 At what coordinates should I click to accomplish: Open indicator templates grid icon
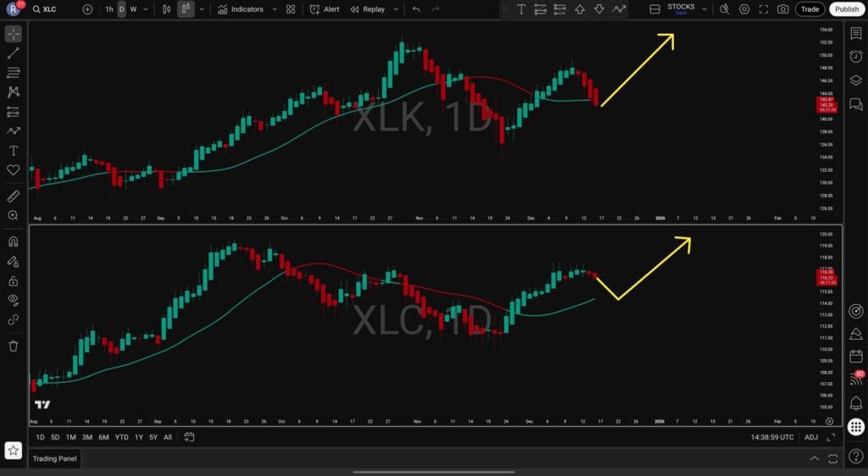[x=291, y=9]
